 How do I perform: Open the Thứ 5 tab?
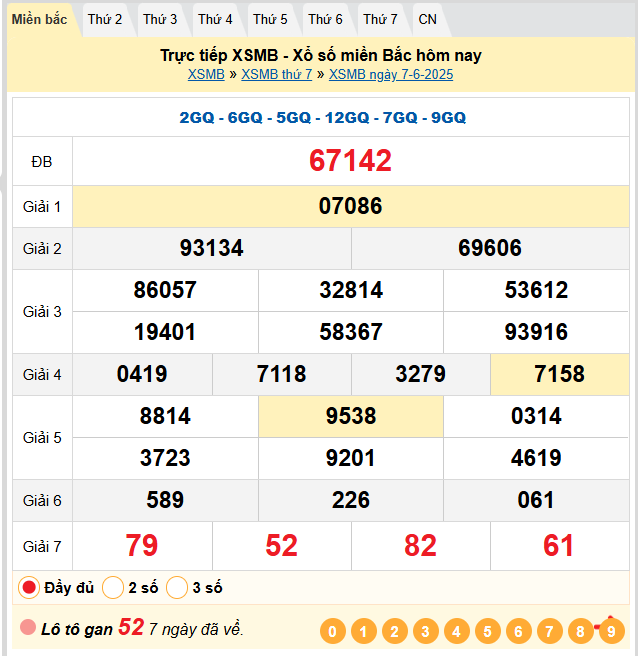coord(270,20)
